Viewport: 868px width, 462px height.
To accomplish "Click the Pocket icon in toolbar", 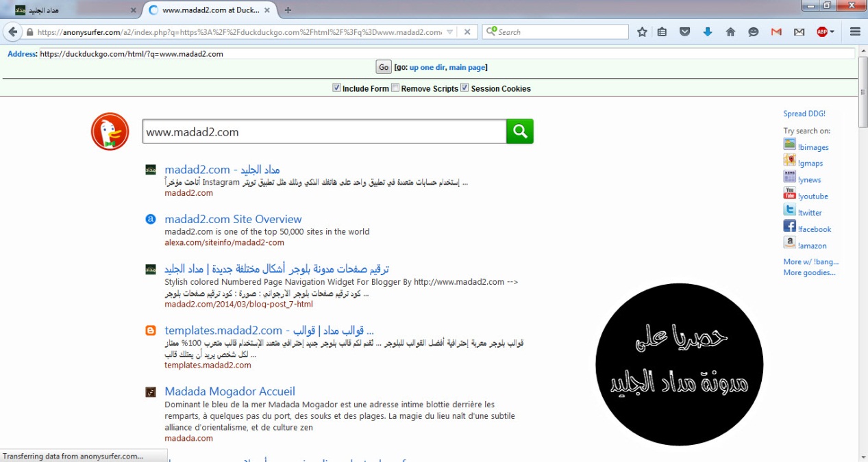I will pyautogui.click(x=684, y=31).
